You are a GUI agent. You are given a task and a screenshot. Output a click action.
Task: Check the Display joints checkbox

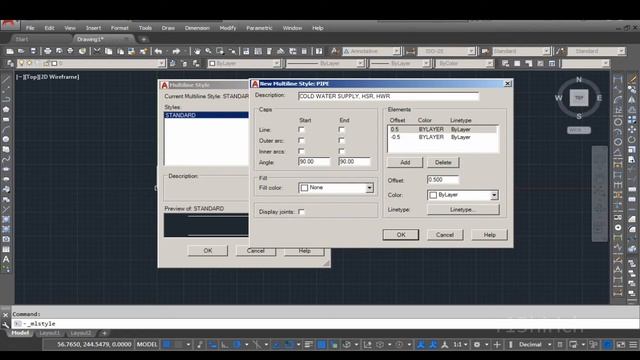(301, 212)
